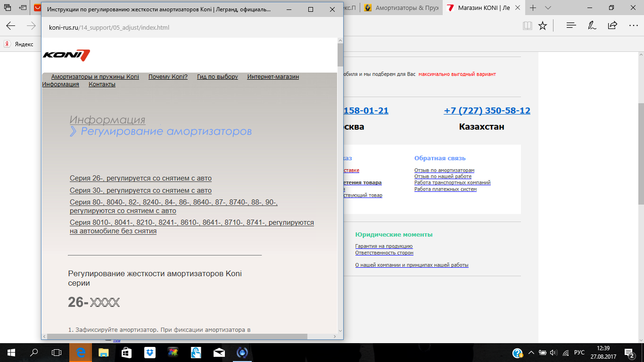Click popup address bar koni-rus.ru URL

(x=109, y=27)
